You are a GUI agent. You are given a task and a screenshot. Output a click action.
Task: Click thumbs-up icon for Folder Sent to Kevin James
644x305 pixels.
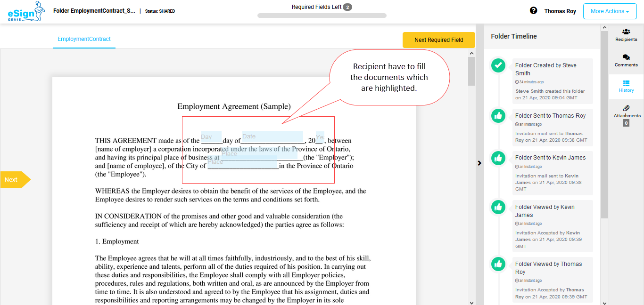point(498,158)
